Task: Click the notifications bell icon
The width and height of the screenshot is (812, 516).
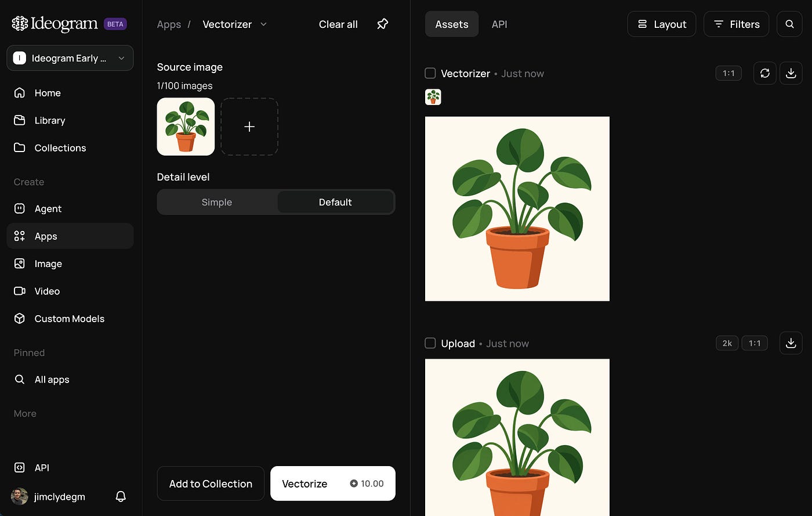Action: pos(121,496)
